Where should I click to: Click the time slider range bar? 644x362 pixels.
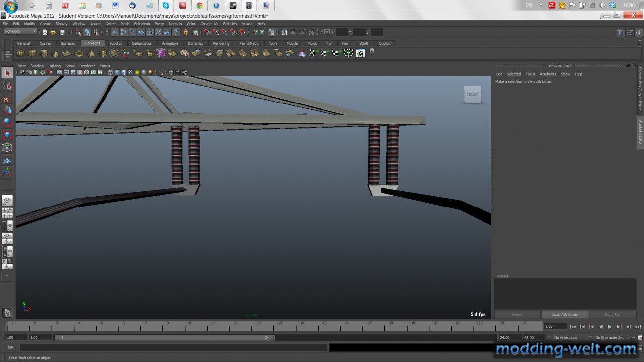(165, 338)
